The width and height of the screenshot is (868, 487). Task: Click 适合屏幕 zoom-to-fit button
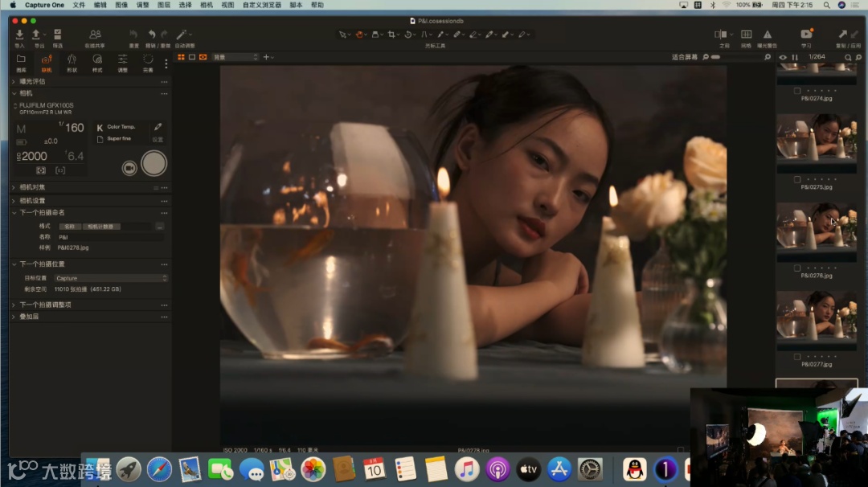[x=684, y=57]
